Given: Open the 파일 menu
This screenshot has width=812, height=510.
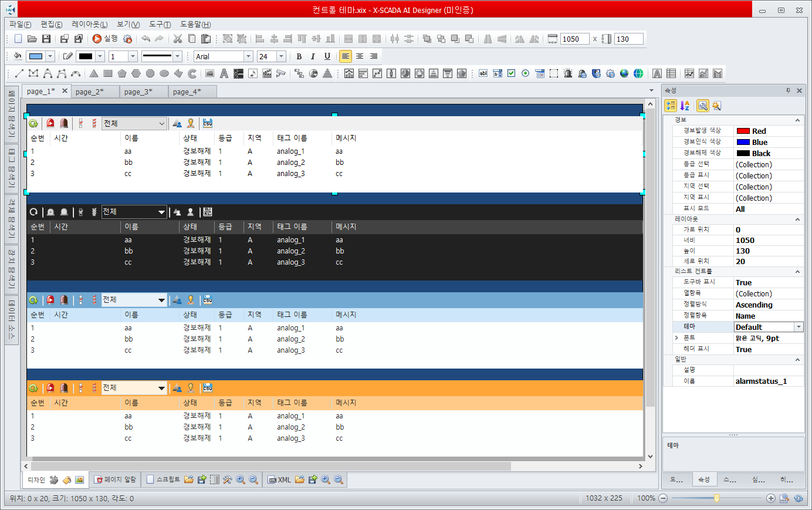Looking at the screenshot, I should point(20,24).
